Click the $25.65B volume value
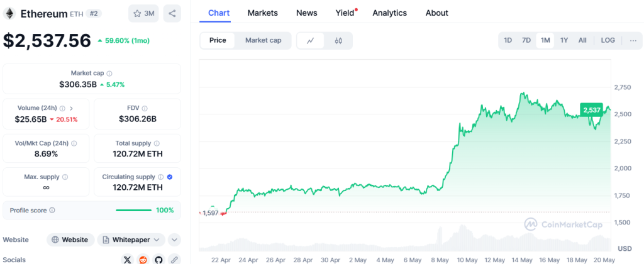The width and height of the screenshot is (644, 264). pyautogui.click(x=30, y=119)
